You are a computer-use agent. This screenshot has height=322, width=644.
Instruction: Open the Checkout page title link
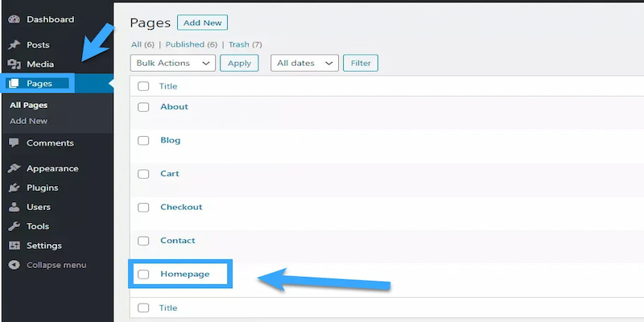[x=181, y=207]
